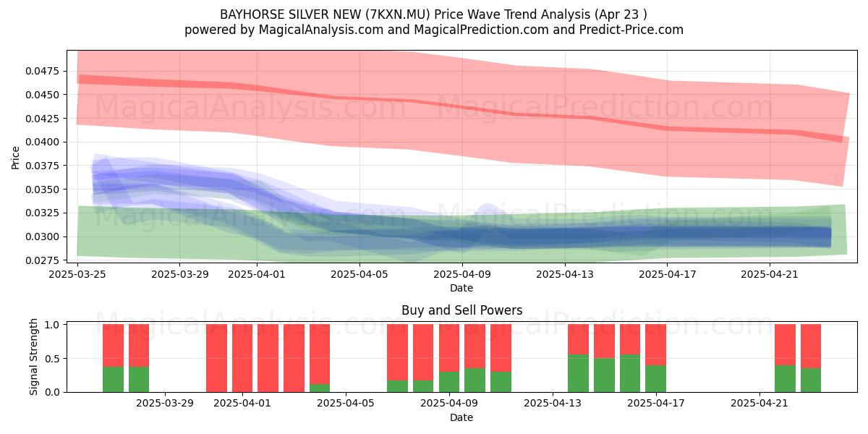Viewport: 868px width, 434px height.
Task: Click the 2025-04-17 date tick on the price chart
Action: [x=667, y=274]
